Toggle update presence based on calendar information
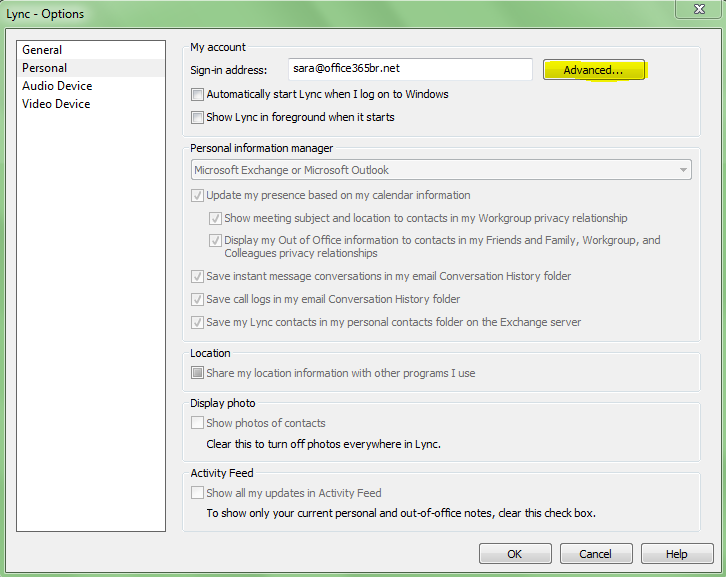 [x=197, y=196]
